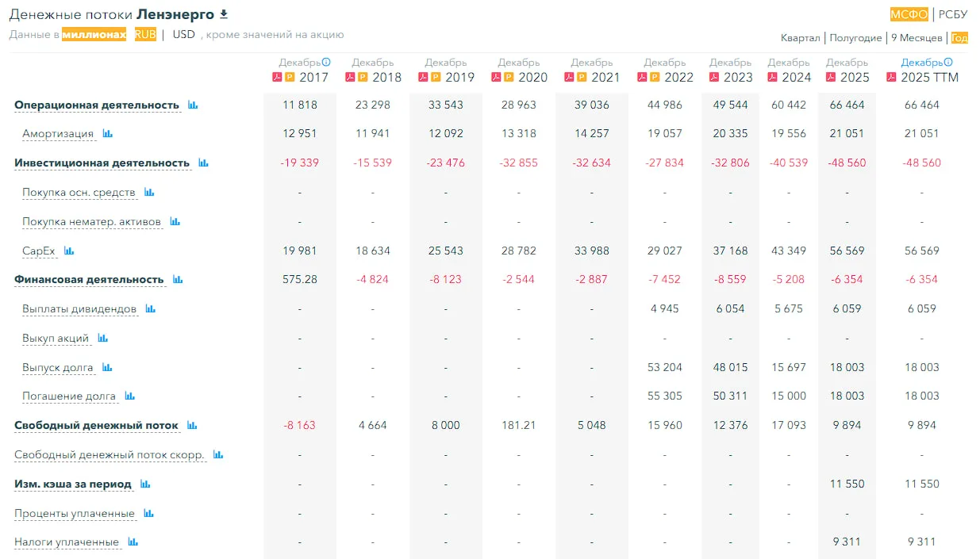Toggle units shown in миллионах
Image resolution: width=980 pixels, height=559 pixels.
94,34
